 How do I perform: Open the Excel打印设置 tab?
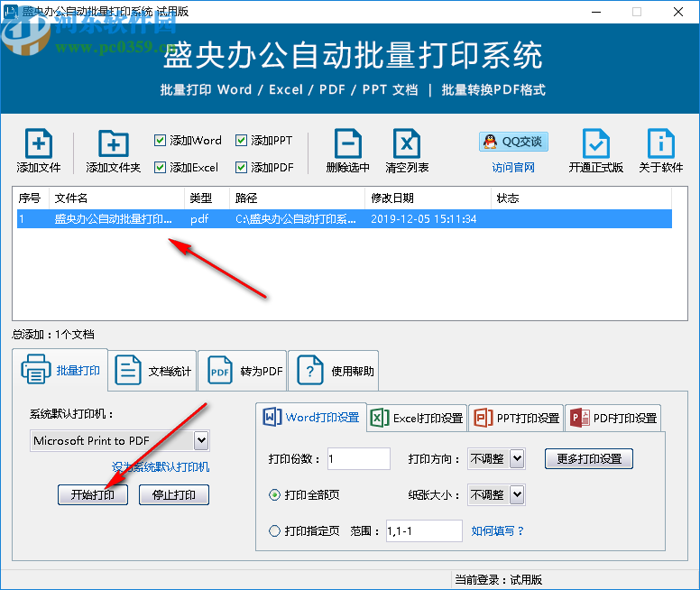click(x=417, y=418)
